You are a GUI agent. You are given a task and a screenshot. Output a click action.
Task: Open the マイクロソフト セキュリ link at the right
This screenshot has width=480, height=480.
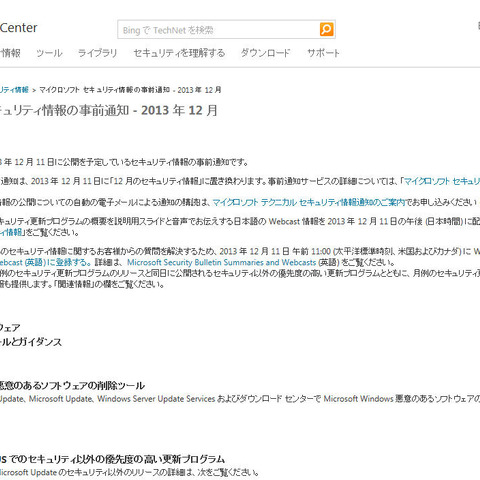(442, 181)
